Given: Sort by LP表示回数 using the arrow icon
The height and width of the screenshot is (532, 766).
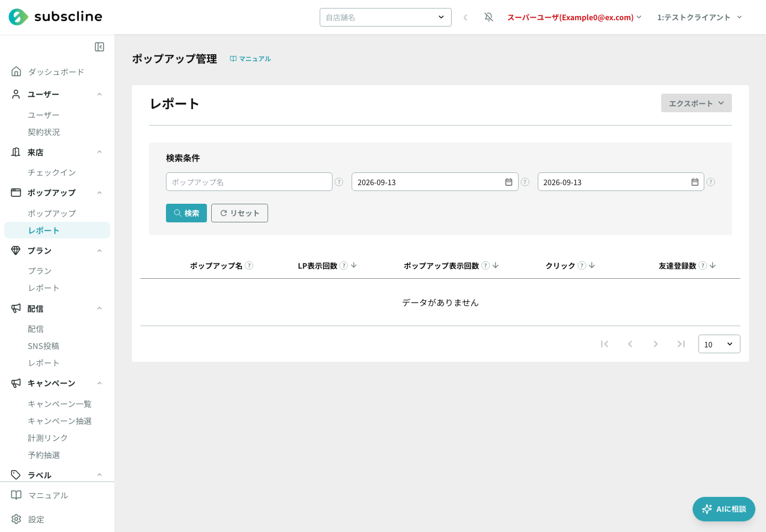Looking at the screenshot, I should point(354,265).
